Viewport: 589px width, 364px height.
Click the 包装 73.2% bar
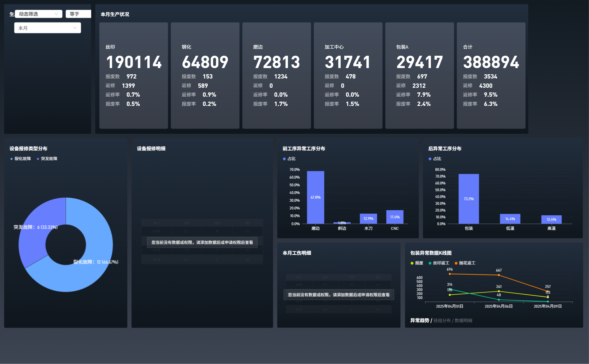pyautogui.click(x=469, y=199)
